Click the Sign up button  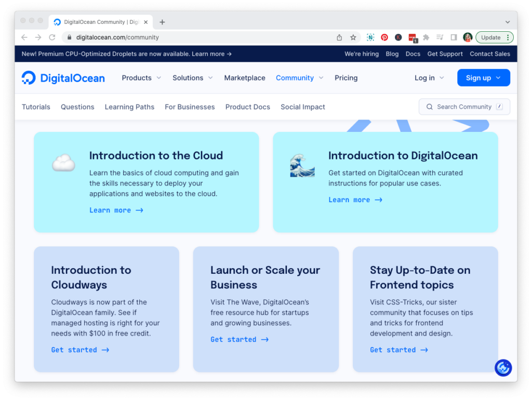(483, 77)
